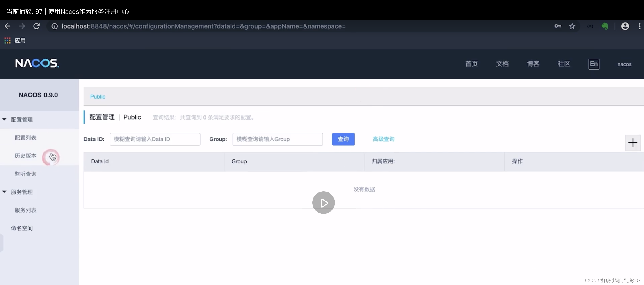This screenshot has width=644, height=285.
Task: Click the 查询 search button
Action: click(343, 139)
